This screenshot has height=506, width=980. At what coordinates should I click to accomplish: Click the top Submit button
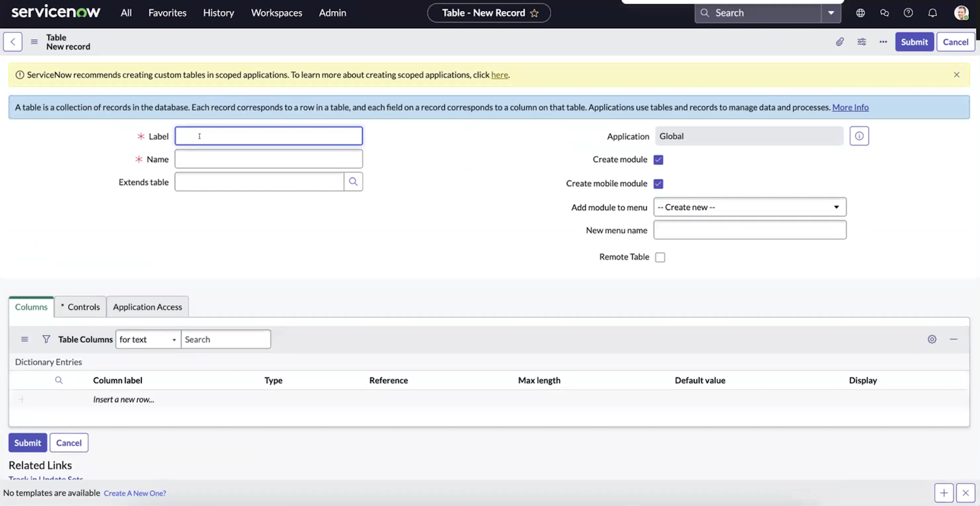point(914,42)
